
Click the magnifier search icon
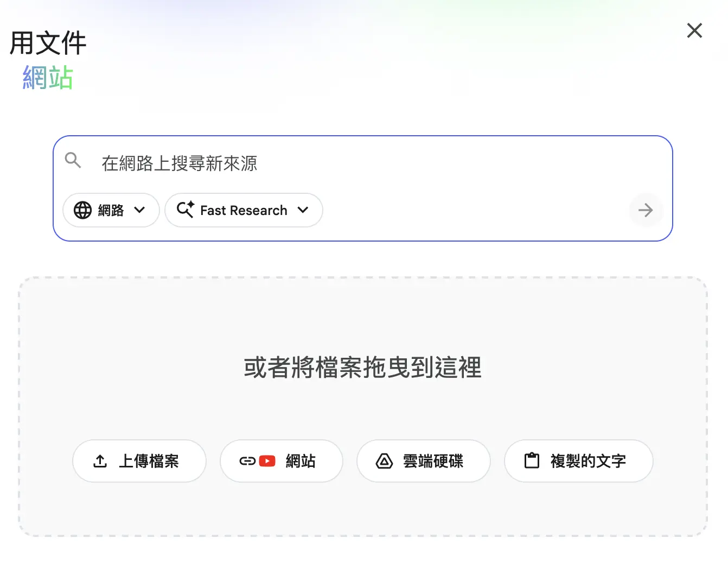(x=73, y=160)
